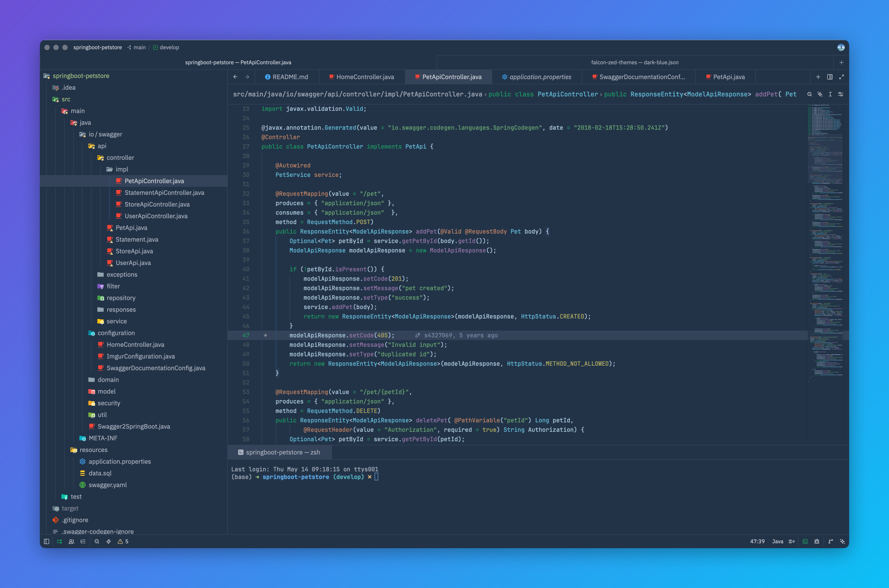This screenshot has height=588, width=889.
Task: Open project search from status bar
Action: [97, 541]
